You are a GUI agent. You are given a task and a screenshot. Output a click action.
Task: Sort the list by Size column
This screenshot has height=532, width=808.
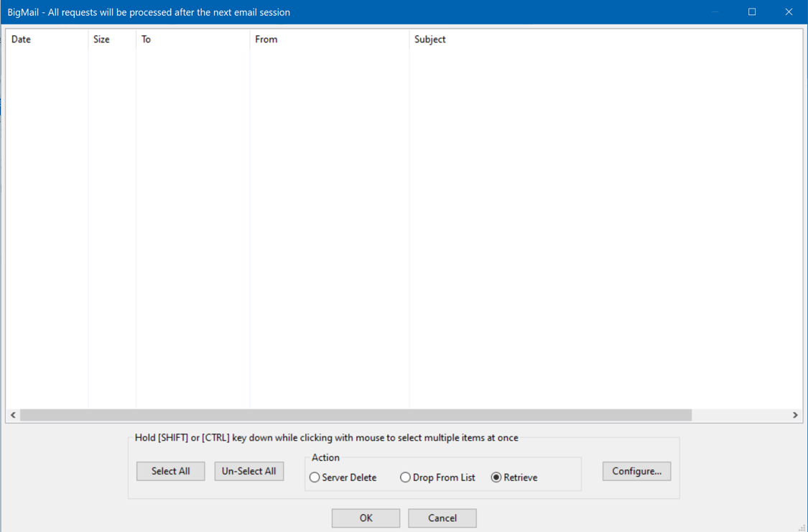pos(112,39)
